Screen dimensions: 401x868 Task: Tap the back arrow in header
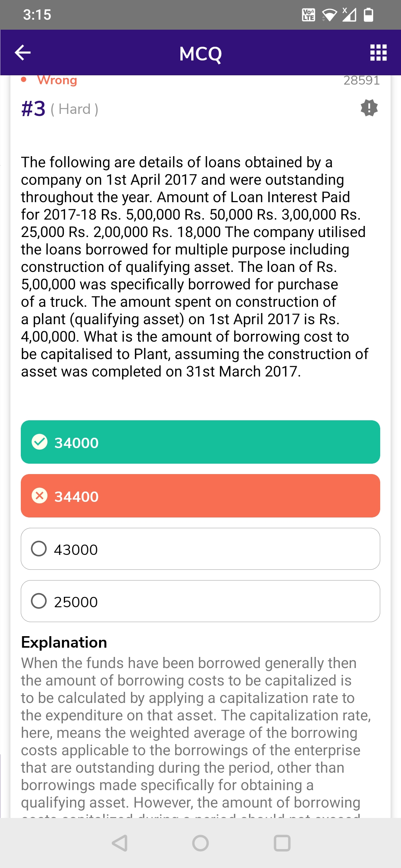click(x=23, y=53)
